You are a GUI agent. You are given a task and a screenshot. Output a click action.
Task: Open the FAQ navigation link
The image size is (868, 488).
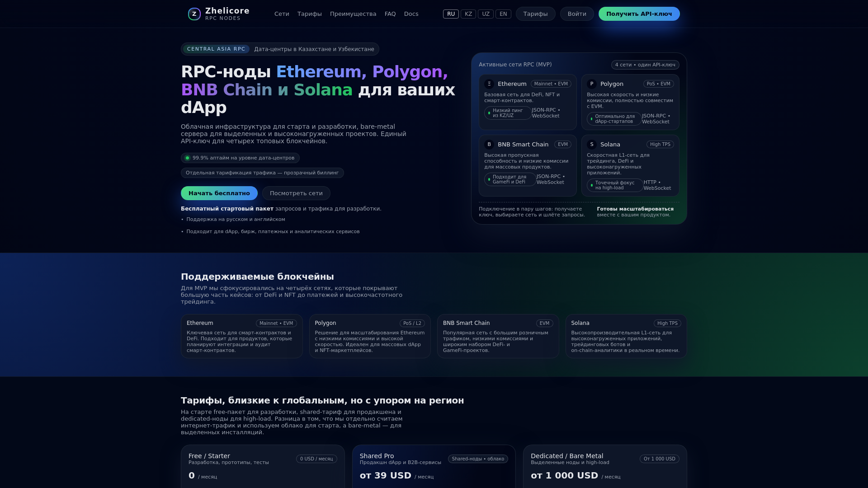[390, 14]
